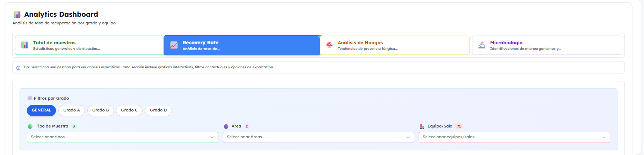This screenshot has width=644, height=155.
Task: Click the Recovery Rate trend line icon
Action: [174, 45]
